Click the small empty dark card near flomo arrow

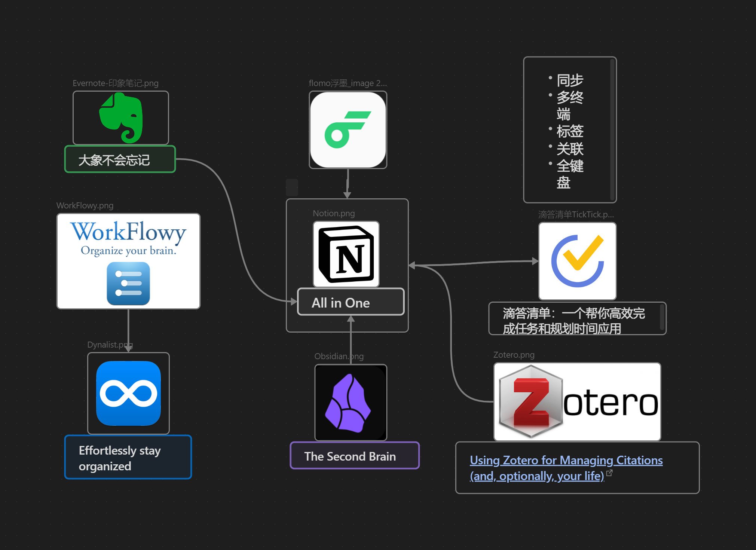click(x=292, y=187)
